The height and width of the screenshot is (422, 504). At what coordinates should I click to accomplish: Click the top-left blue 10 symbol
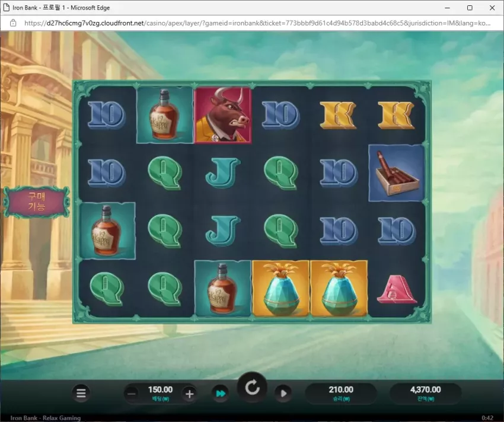click(107, 115)
